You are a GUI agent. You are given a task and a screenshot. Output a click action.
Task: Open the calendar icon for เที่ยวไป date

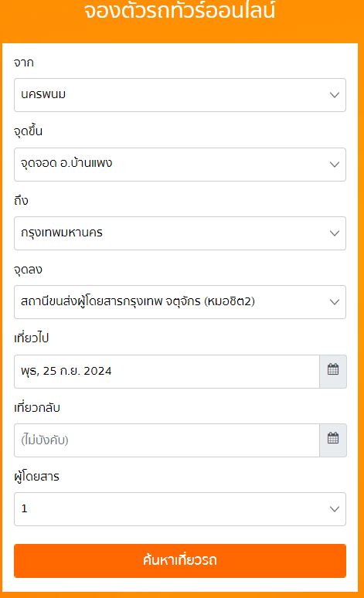point(333,372)
